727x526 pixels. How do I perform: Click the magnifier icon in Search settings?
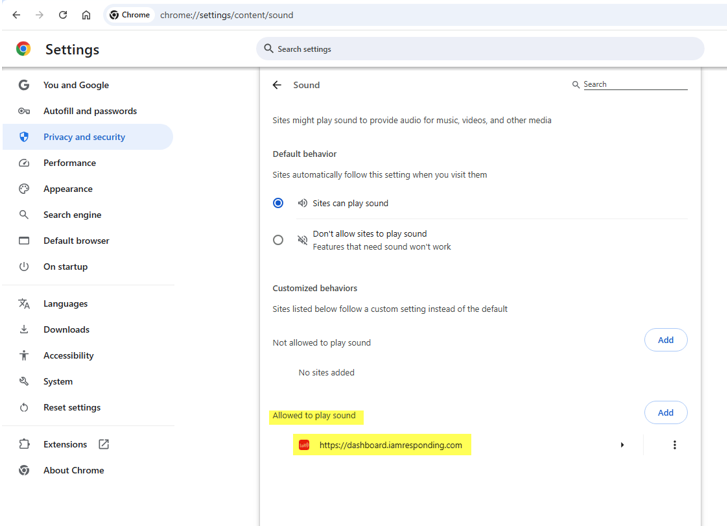268,48
